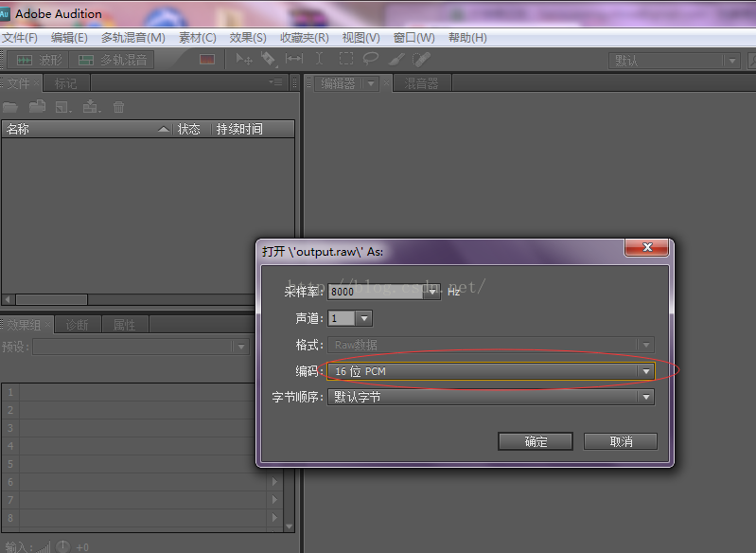Expand the 采样率 sample rate dropdown
Screen dimensions: 756x553
coord(432,292)
